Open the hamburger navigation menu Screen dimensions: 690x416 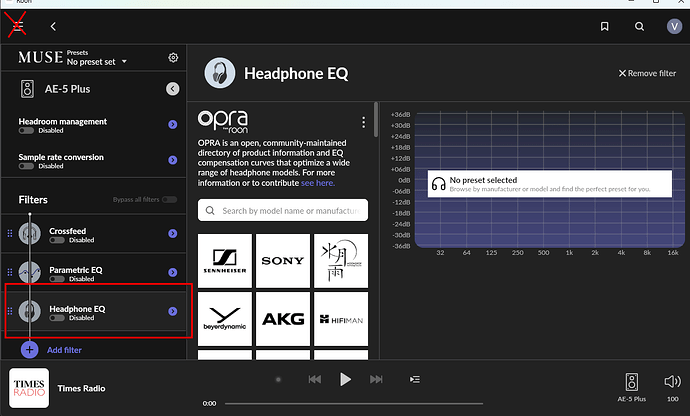pos(17,26)
